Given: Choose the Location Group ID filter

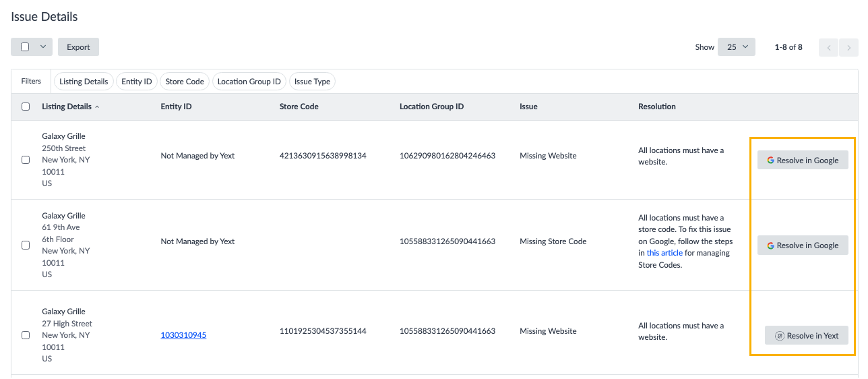Looking at the screenshot, I should [249, 82].
